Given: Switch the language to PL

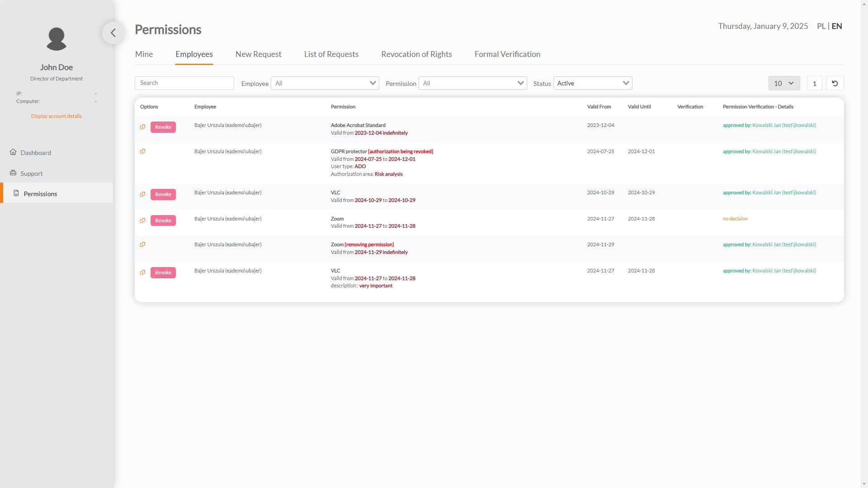Looking at the screenshot, I should click(821, 26).
